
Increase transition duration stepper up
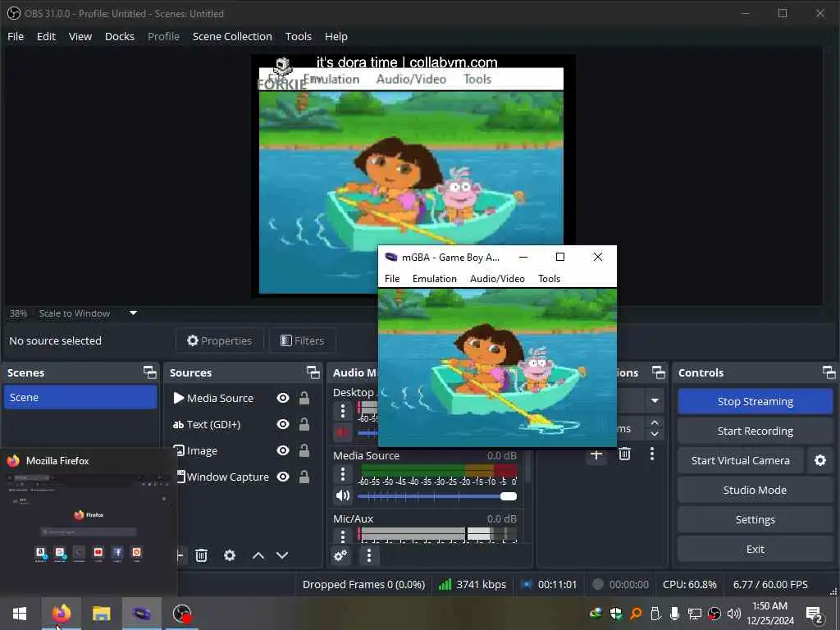[655, 422]
